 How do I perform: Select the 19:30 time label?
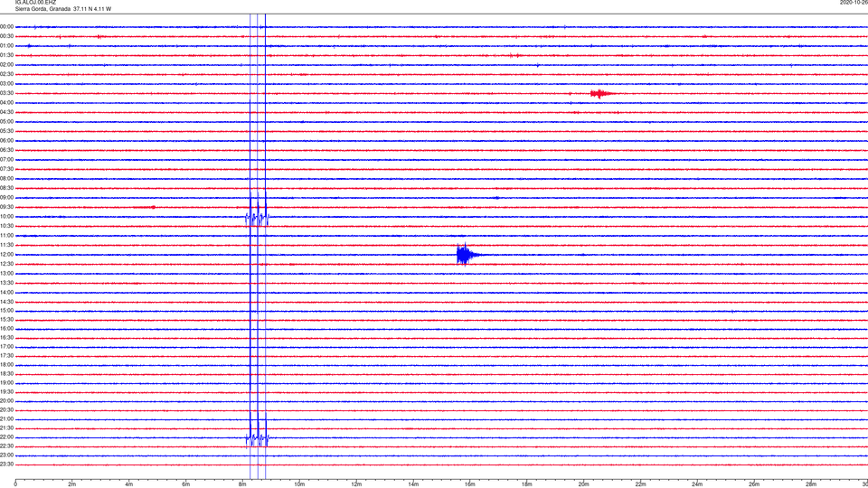(x=6, y=391)
